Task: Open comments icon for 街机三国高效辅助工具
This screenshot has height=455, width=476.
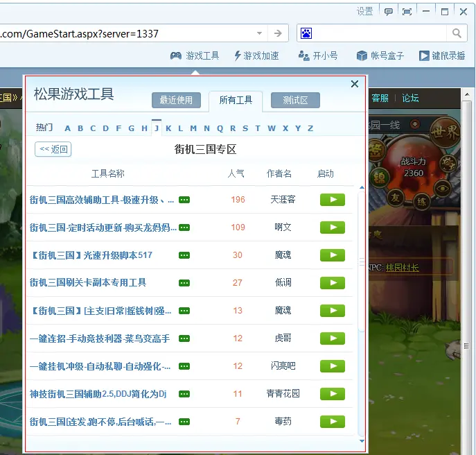Action: point(184,200)
